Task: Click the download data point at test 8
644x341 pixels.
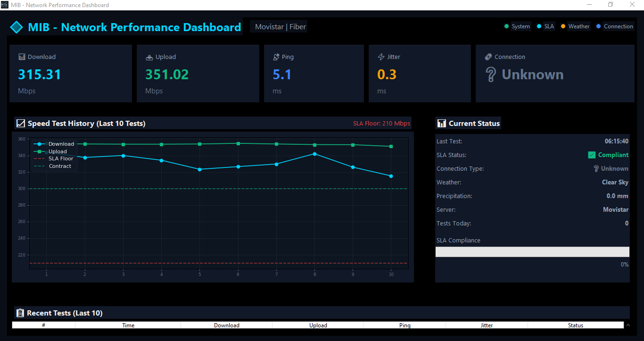Action: point(314,154)
